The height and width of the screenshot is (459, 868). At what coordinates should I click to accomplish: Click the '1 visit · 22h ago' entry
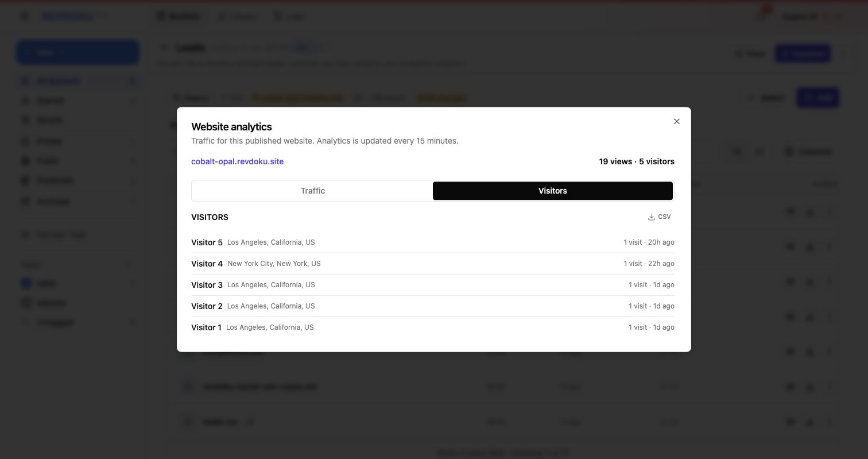649,264
